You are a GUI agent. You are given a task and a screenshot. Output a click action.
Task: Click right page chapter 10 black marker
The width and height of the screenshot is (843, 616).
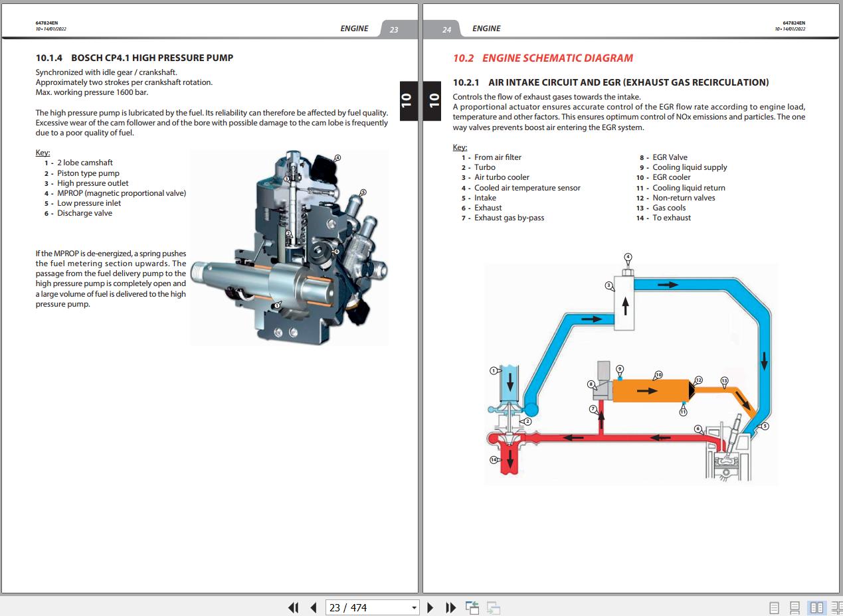tap(433, 100)
